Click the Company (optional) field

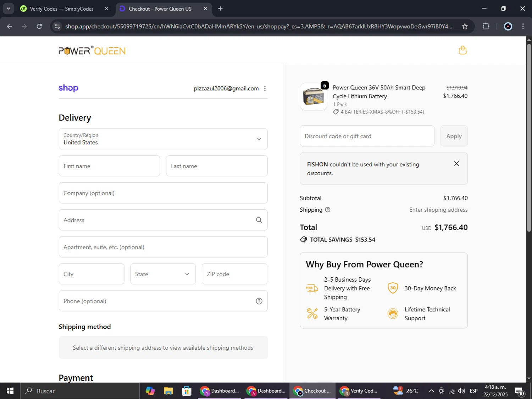pos(163,193)
